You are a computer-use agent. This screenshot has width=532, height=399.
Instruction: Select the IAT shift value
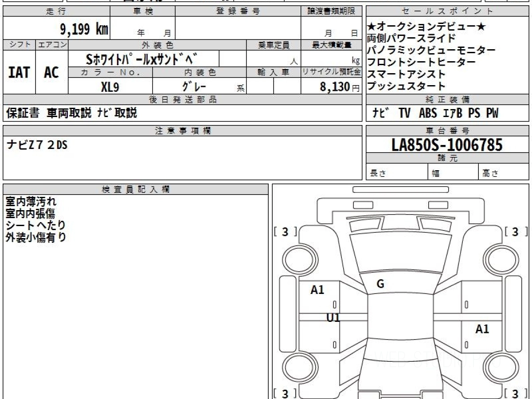(x=19, y=72)
